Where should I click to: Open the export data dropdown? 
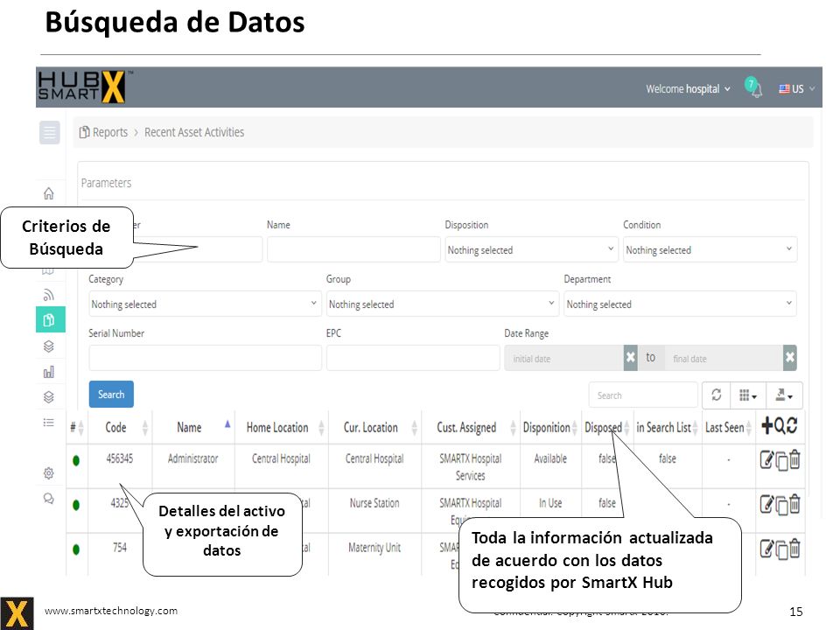click(x=784, y=395)
